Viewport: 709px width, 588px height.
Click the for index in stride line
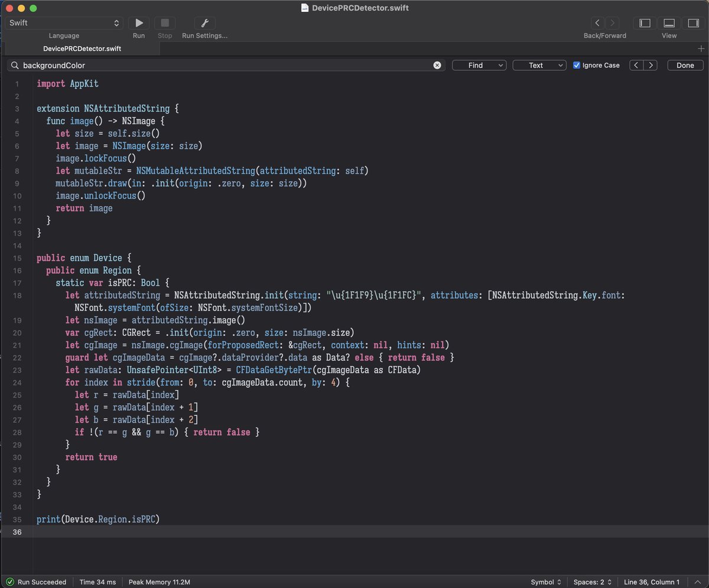(207, 383)
